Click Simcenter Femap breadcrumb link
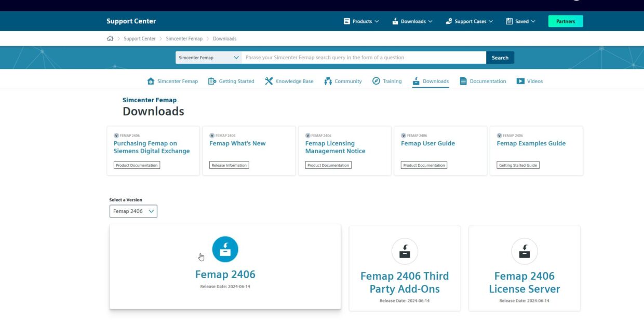This screenshot has height=327, width=644. (x=184, y=38)
